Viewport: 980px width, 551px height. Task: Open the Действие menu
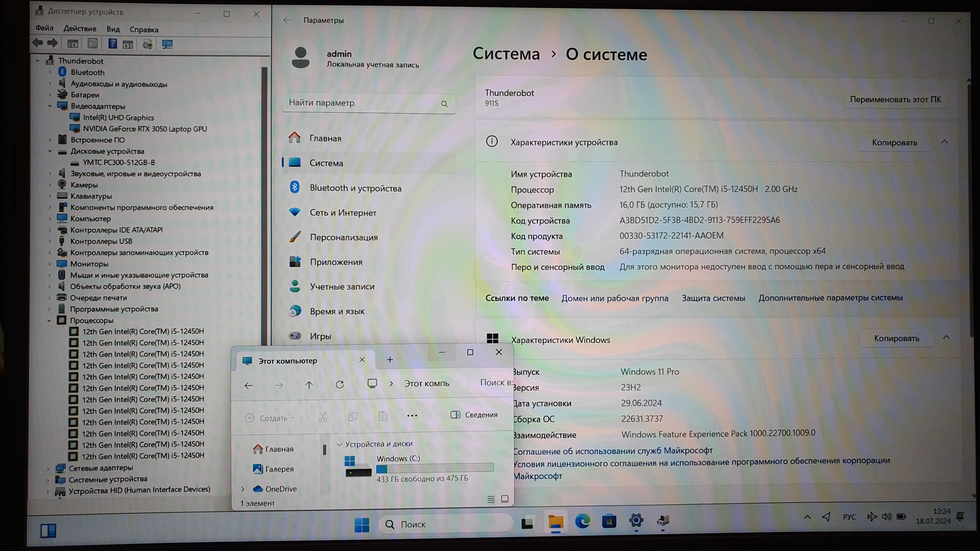click(x=79, y=29)
